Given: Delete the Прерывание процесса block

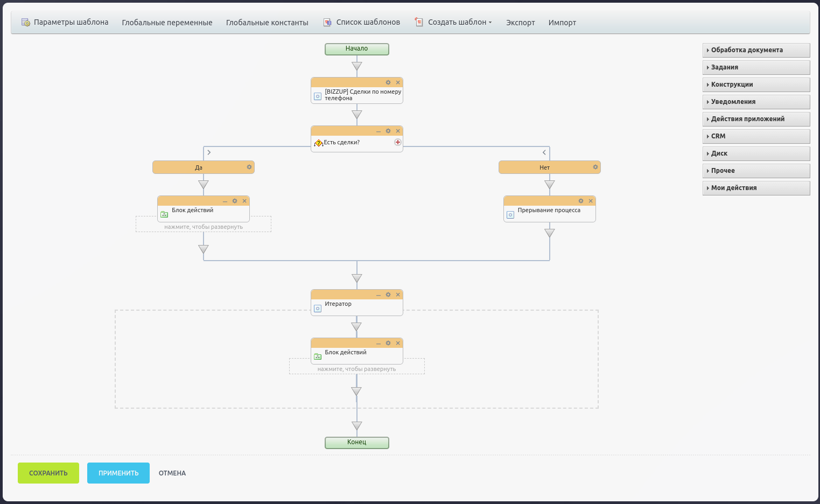Looking at the screenshot, I should tap(591, 201).
